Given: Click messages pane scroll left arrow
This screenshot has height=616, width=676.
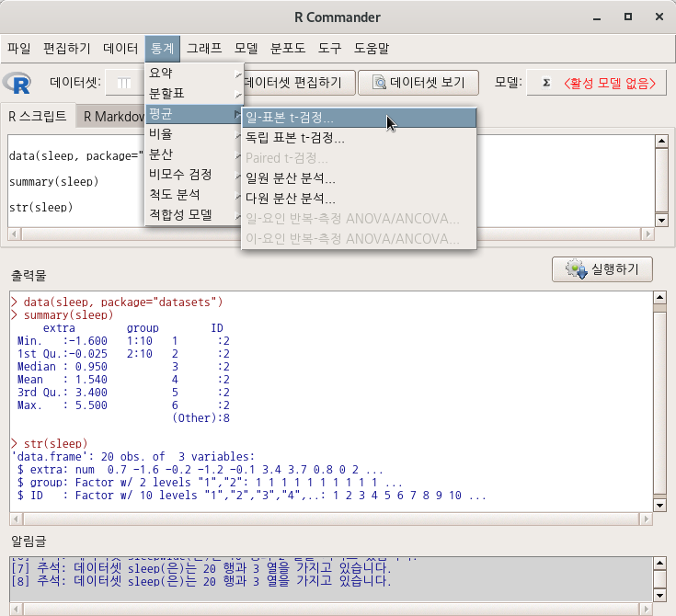Looking at the screenshot, I should [16, 609].
